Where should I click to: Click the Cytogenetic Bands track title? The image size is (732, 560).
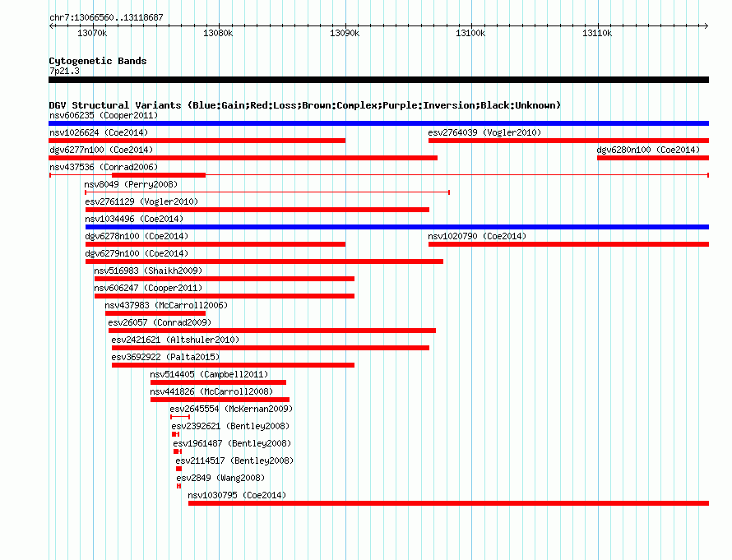(x=98, y=61)
